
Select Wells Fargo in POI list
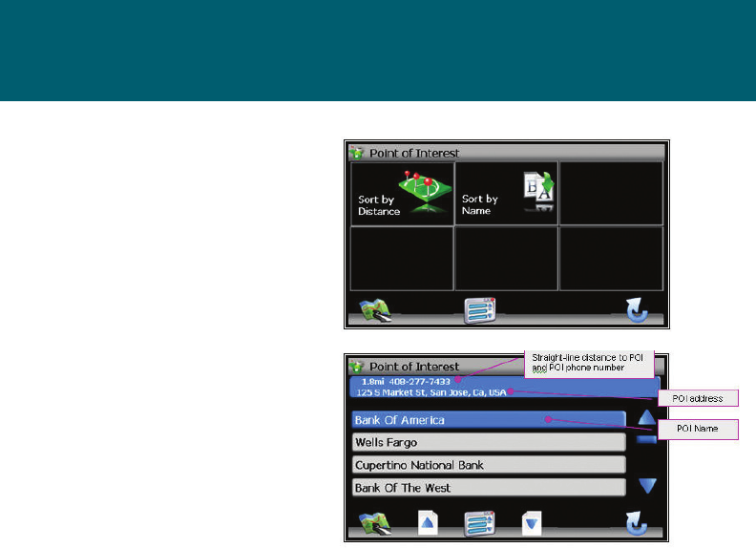[489, 442]
